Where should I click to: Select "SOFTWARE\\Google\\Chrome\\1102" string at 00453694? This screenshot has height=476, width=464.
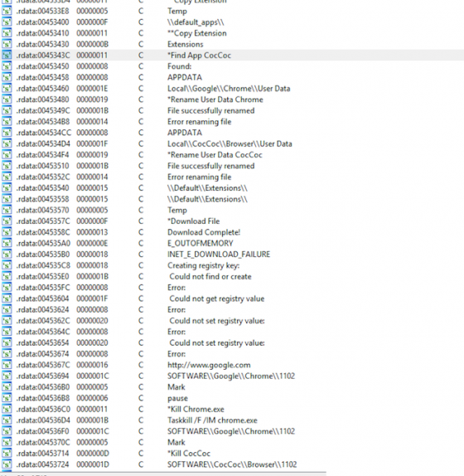[x=231, y=376]
